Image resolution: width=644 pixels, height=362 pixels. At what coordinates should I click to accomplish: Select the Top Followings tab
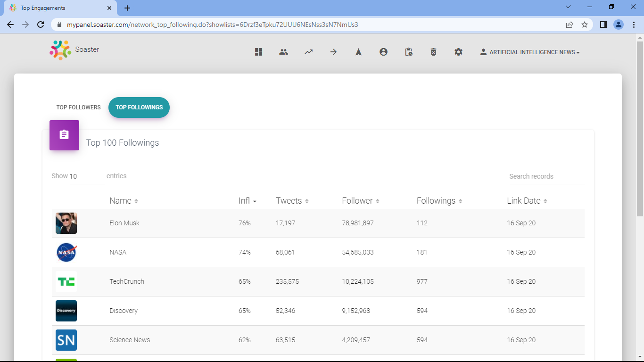tap(139, 107)
